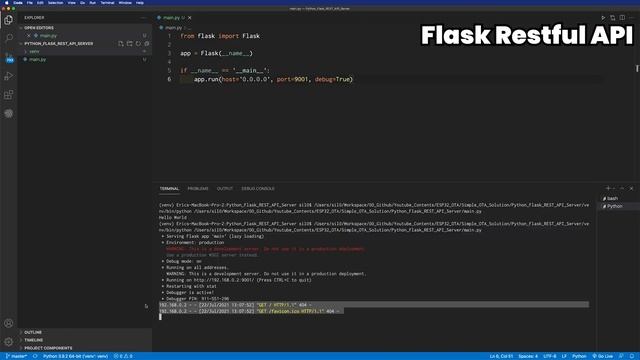Split the editor to the right
The image size is (640, 360).
(x=622, y=18)
